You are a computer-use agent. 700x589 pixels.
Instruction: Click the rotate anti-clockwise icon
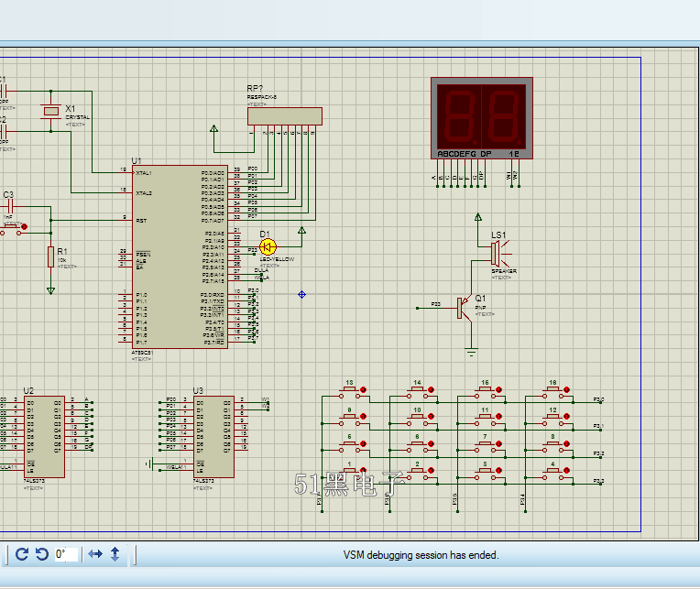pos(41,554)
